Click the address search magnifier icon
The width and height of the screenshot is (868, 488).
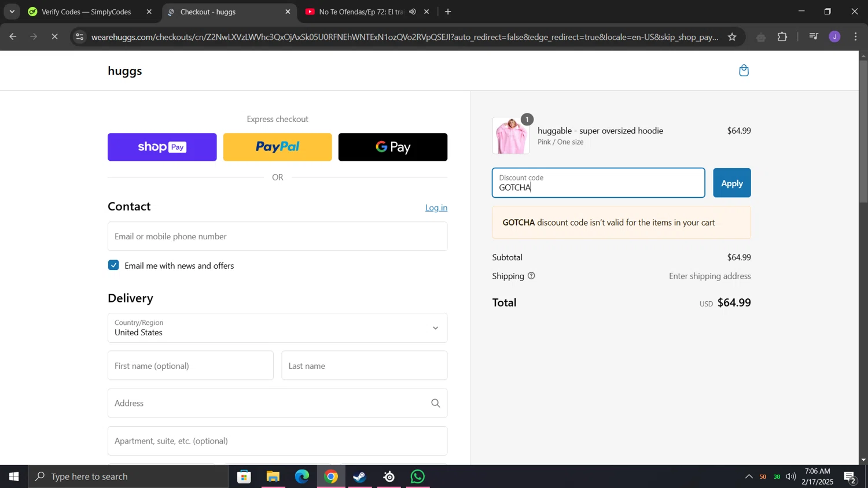(436, 403)
